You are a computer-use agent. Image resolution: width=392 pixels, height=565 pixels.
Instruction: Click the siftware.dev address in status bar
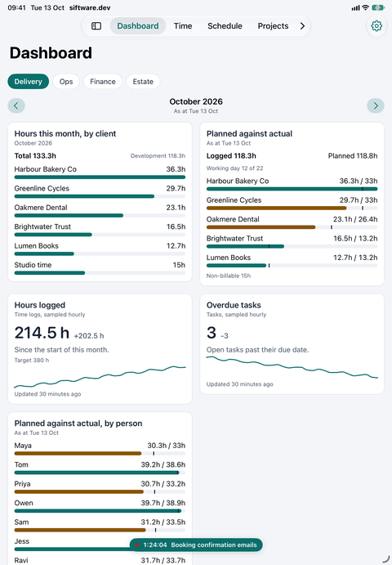(90, 7)
